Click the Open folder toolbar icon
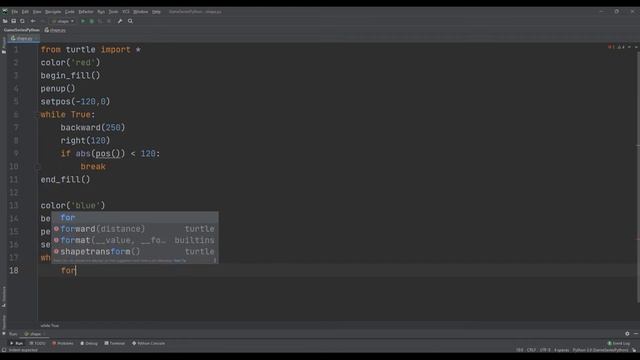Screen dimensions: 640x360 5,21
